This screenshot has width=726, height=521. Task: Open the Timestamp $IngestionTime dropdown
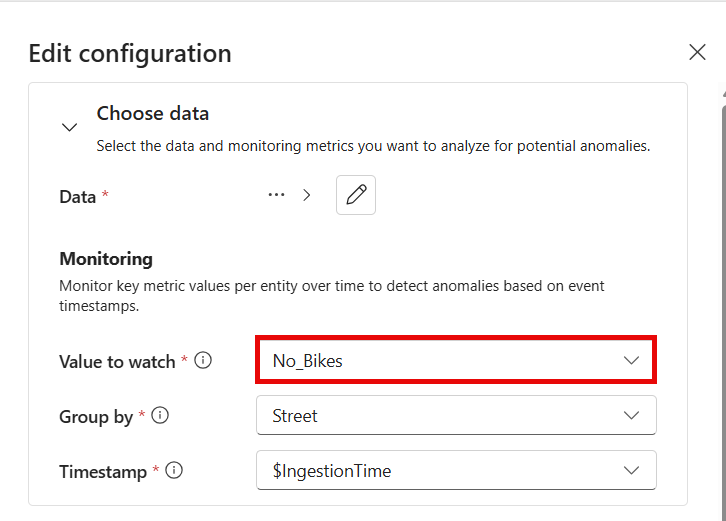click(x=456, y=471)
